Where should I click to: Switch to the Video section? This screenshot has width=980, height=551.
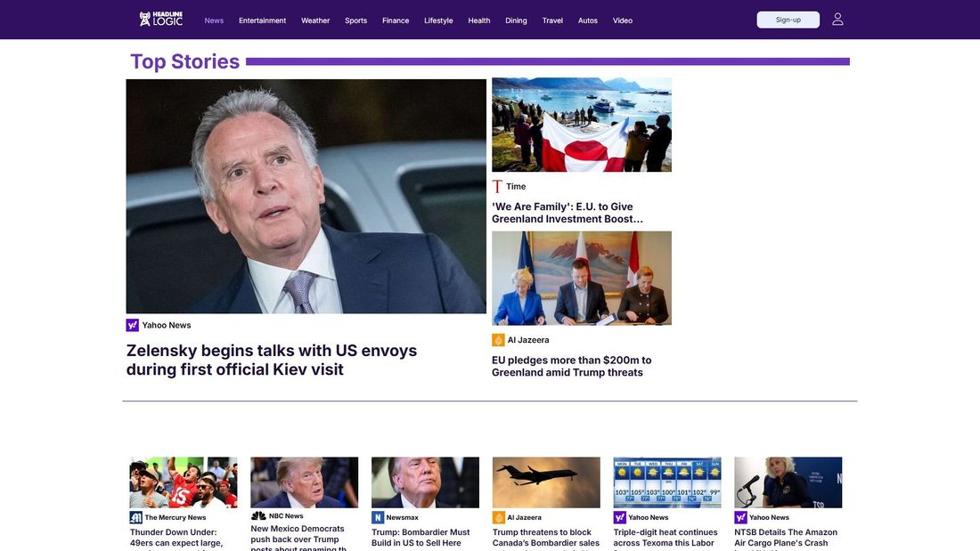[x=623, y=20]
